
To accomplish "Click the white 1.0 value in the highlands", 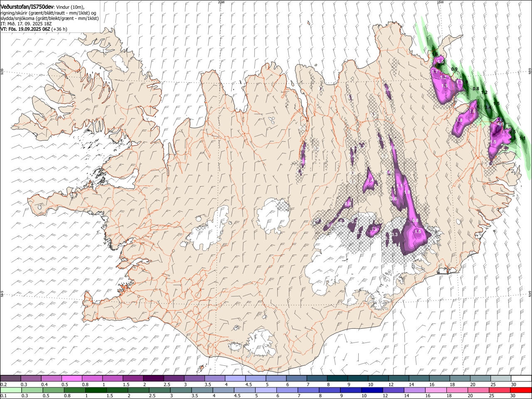I will [407, 192].
